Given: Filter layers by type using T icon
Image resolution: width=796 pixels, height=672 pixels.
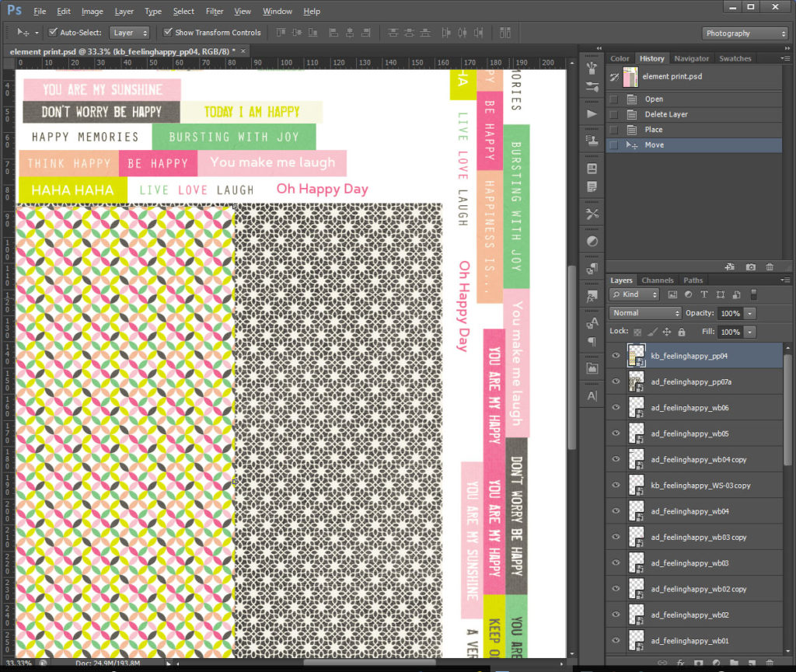Looking at the screenshot, I should 704,294.
